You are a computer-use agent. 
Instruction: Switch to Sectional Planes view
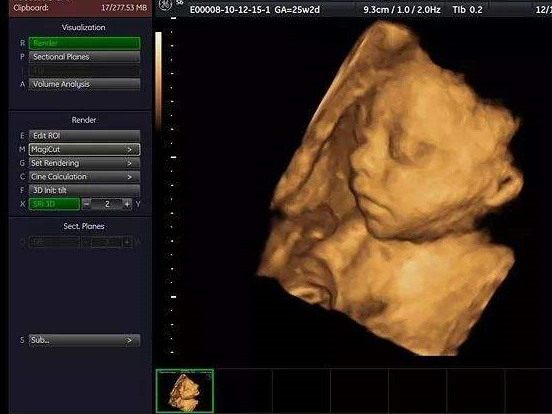click(x=84, y=57)
